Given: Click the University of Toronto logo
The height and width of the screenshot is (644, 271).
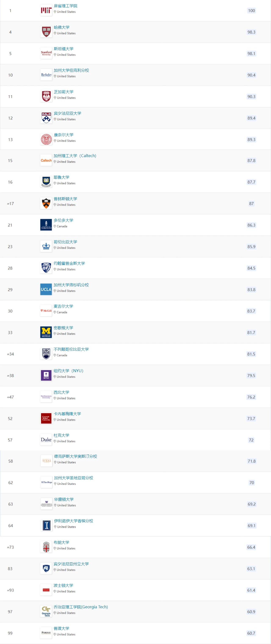Looking at the screenshot, I should click(46, 225).
